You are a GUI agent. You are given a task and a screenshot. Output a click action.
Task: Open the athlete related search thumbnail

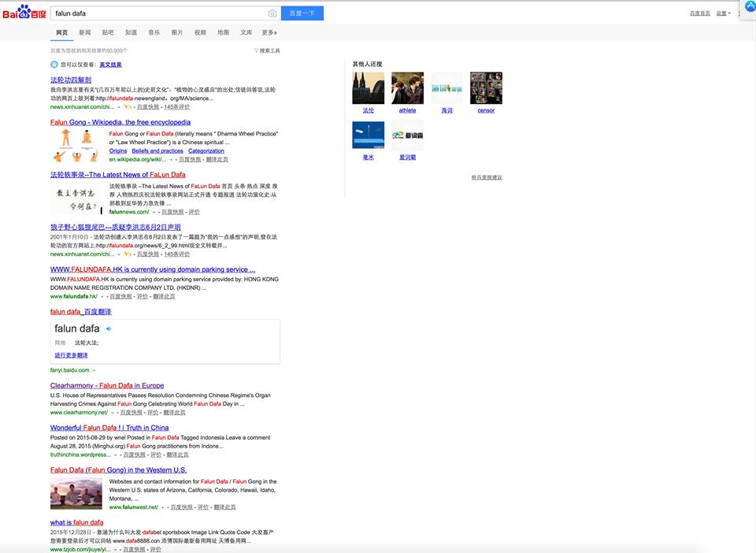click(x=407, y=88)
